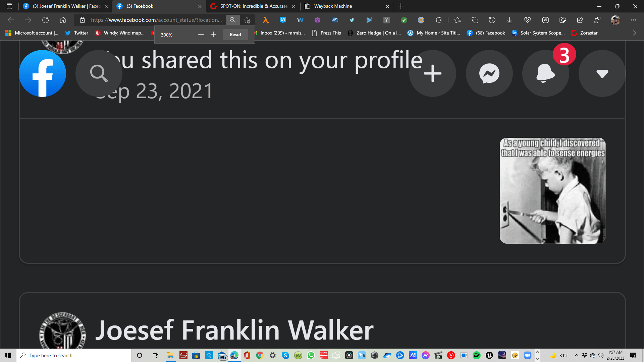Click the Create plus button
The width and height of the screenshot is (644, 362).
(432, 73)
